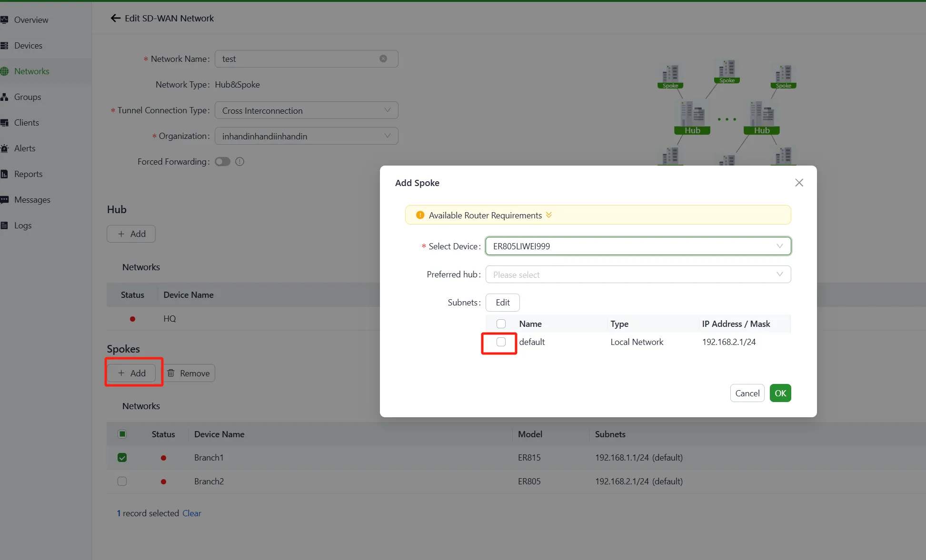This screenshot has width=926, height=560.
Task: Check the select-all subnets header checkbox
Action: (501, 324)
